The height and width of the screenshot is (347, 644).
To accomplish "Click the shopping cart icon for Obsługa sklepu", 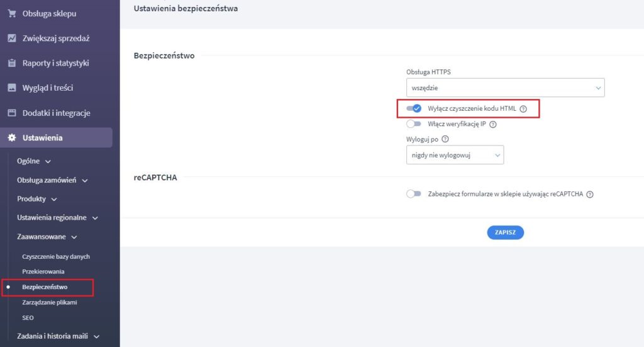I will (11, 13).
